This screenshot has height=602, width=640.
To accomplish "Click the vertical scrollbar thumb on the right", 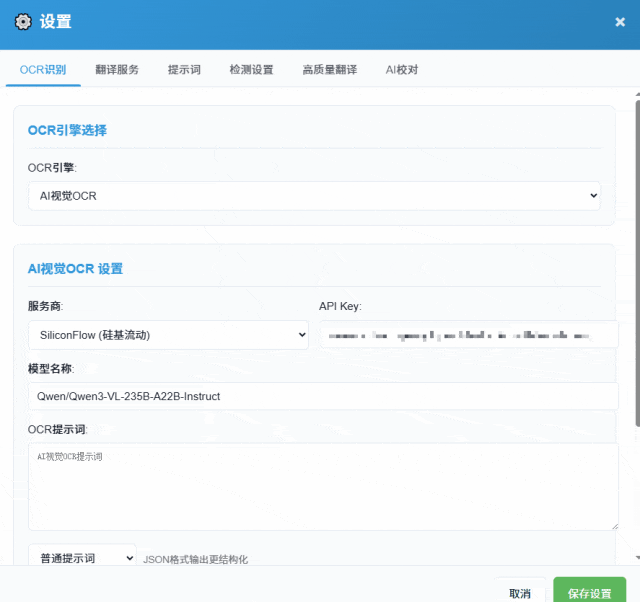I will [x=637, y=260].
